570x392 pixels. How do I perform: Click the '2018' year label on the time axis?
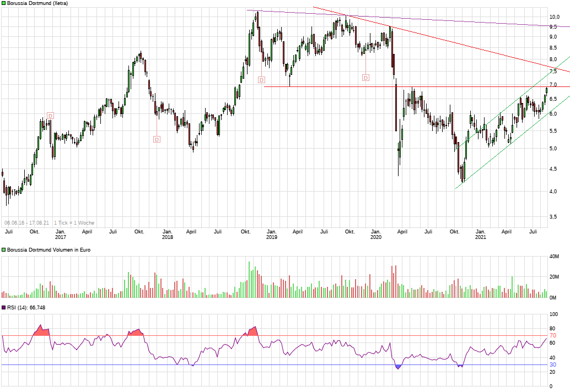pyautogui.click(x=167, y=237)
